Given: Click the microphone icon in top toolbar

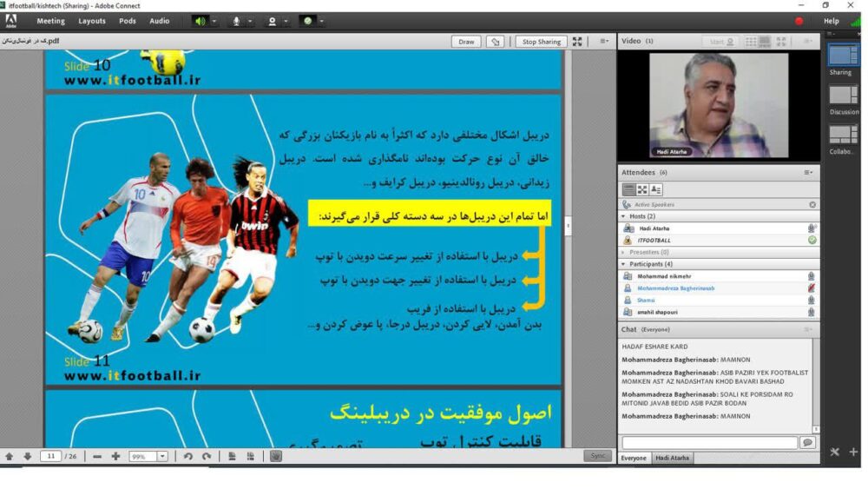Looking at the screenshot, I should (x=236, y=21).
